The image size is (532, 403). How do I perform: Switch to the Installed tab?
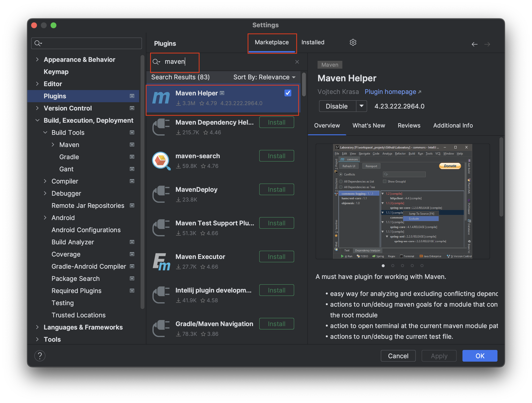click(313, 42)
